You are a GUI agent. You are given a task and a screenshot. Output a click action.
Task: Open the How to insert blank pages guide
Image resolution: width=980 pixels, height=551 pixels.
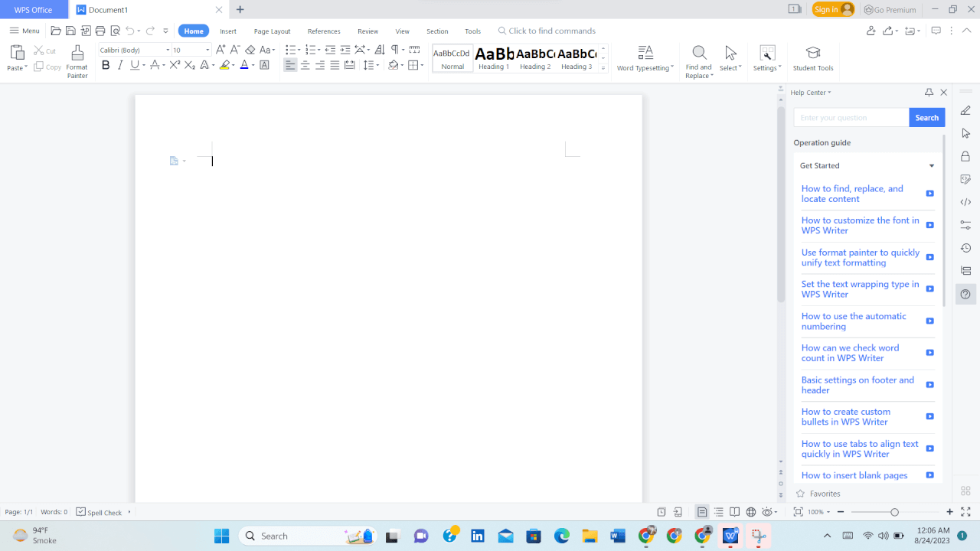point(854,475)
